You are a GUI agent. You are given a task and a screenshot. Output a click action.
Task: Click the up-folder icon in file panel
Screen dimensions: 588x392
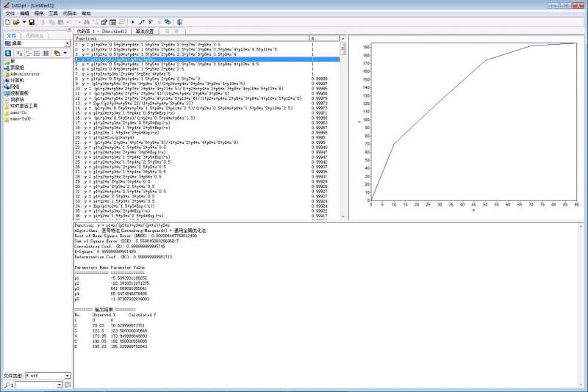point(8,53)
